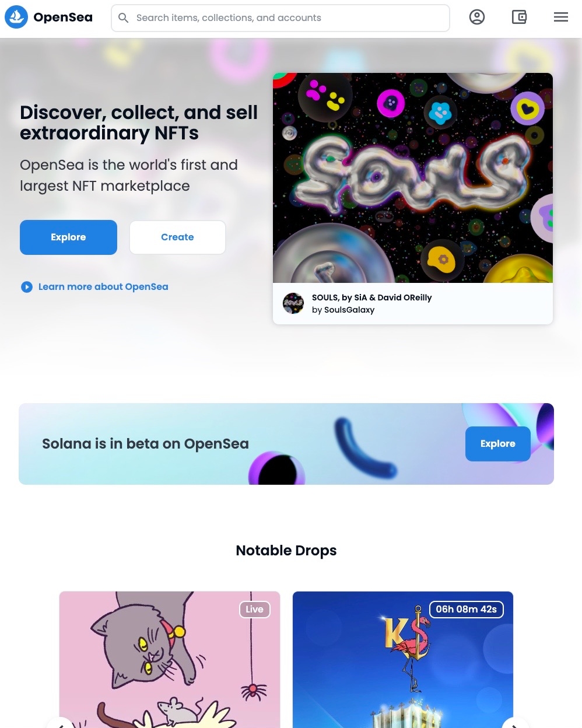
Task: Open the cat and mouse Live drop card
Action: point(170,660)
